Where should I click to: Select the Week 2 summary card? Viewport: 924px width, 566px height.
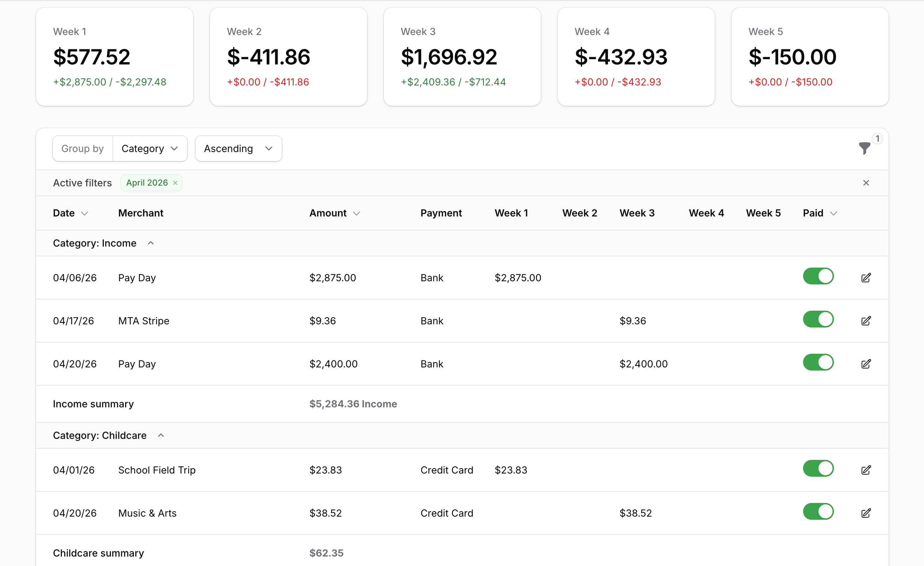(288, 57)
